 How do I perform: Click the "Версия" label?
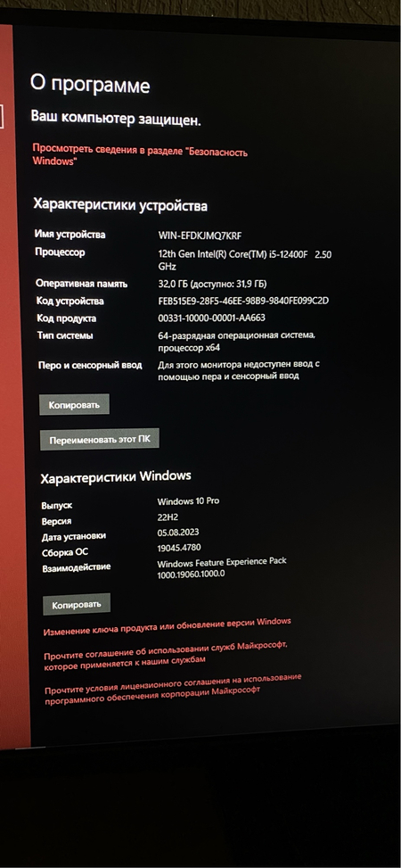pyautogui.click(x=56, y=521)
